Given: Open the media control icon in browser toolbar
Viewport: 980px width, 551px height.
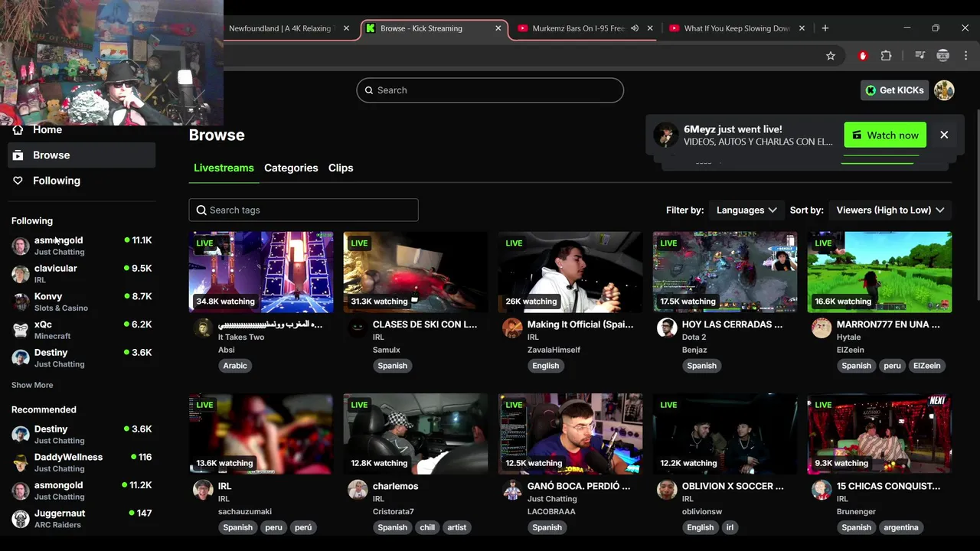Looking at the screenshot, I should (920, 56).
